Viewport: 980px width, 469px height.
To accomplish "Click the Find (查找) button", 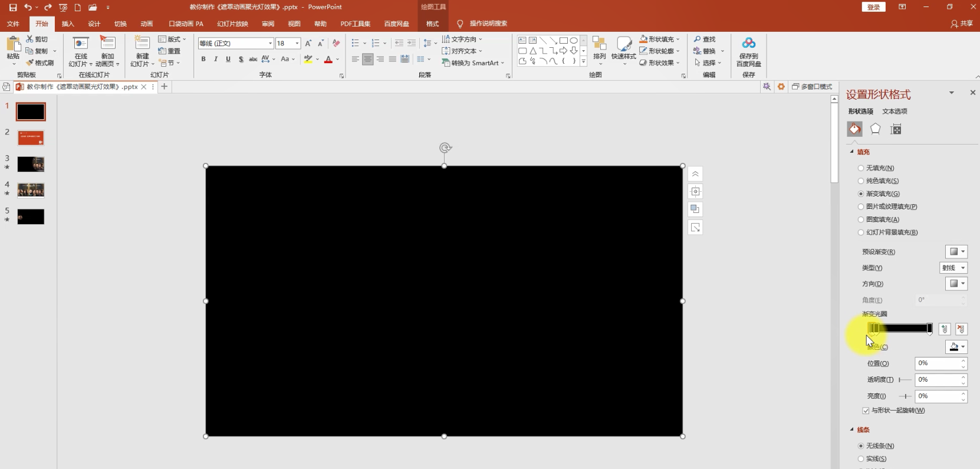I will point(705,40).
